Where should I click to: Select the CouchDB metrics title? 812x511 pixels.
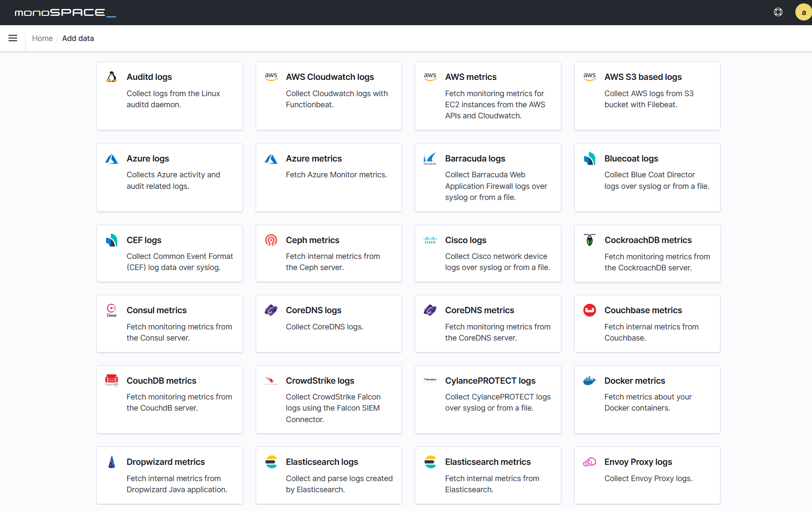(x=161, y=381)
